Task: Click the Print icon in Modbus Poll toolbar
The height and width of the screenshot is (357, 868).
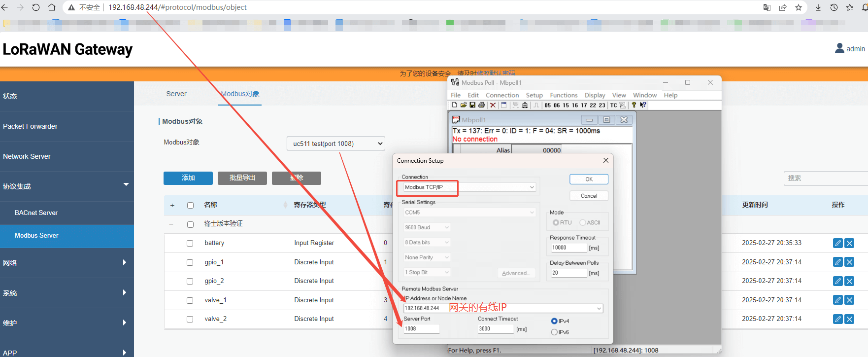Action: pyautogui.click(x=481, y=105)
